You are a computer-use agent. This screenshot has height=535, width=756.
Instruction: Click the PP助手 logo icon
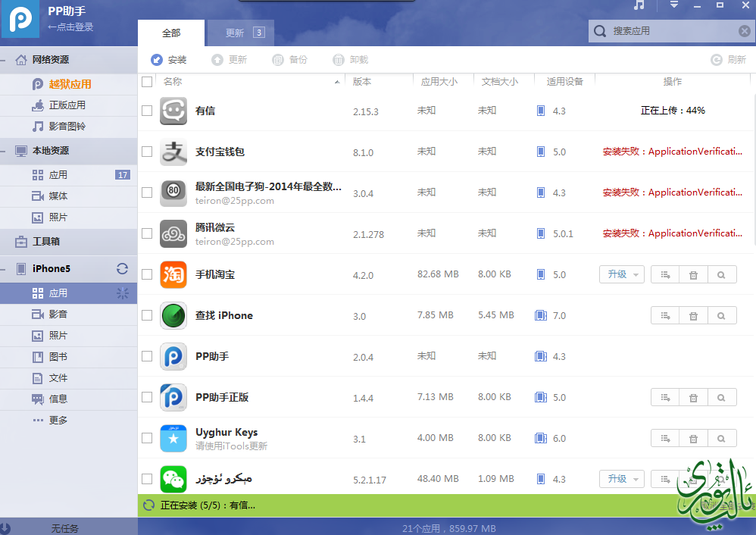point(20,19)
